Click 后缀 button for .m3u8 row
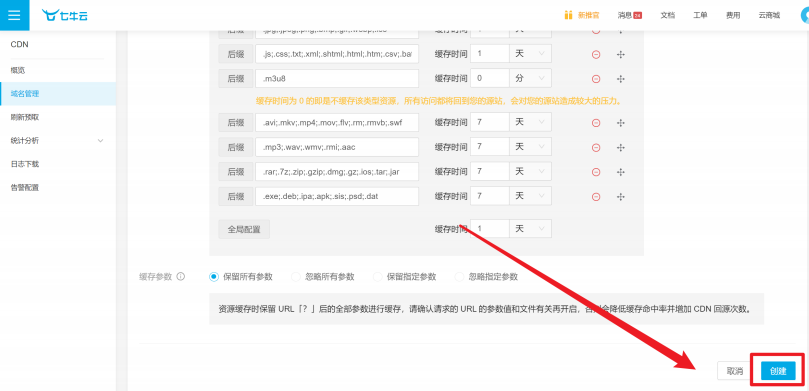The width and height of the screenshot is (809, 391). coord(236,78)
